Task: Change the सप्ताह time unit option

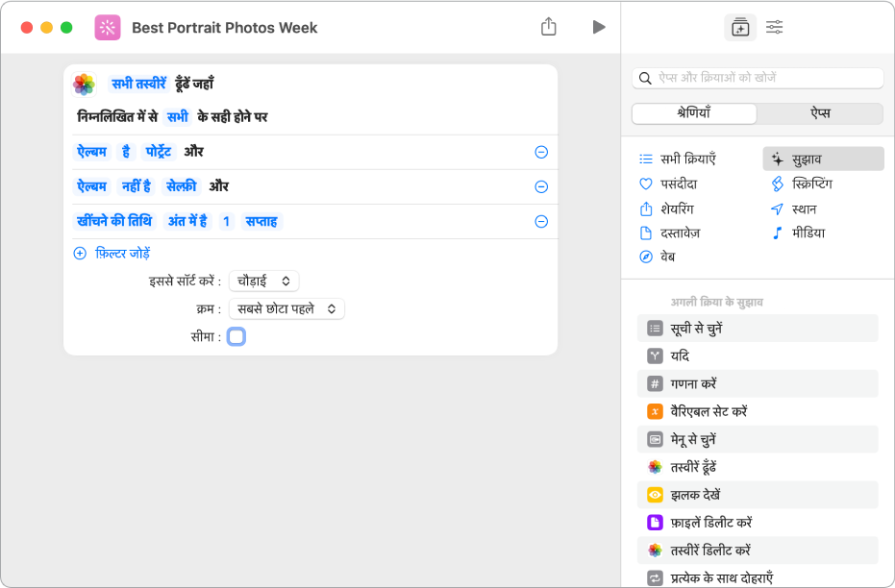Action: pyautogui.click(x=261, y=221)
